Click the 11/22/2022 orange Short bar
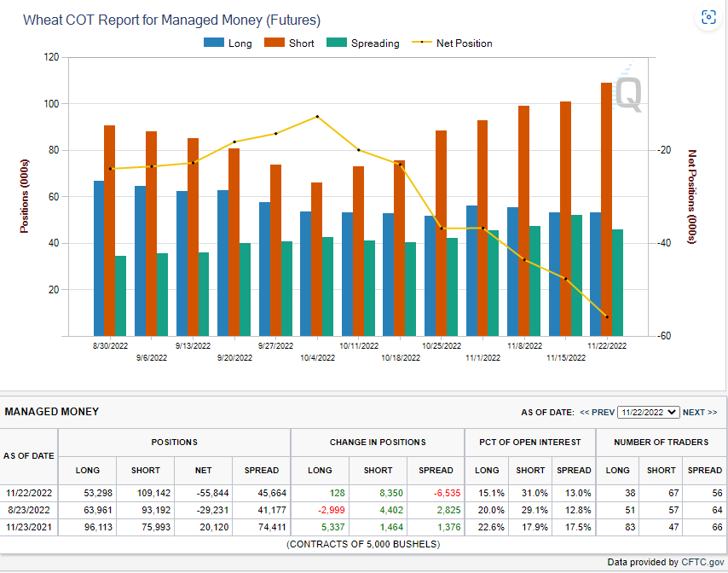The width and height of the screenshot is (728, 573). point(606,210)
